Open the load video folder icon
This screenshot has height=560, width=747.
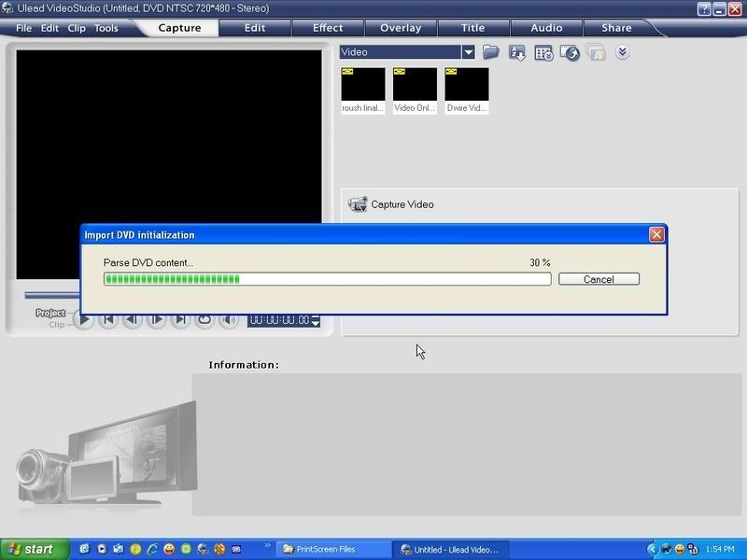point(490,53)
